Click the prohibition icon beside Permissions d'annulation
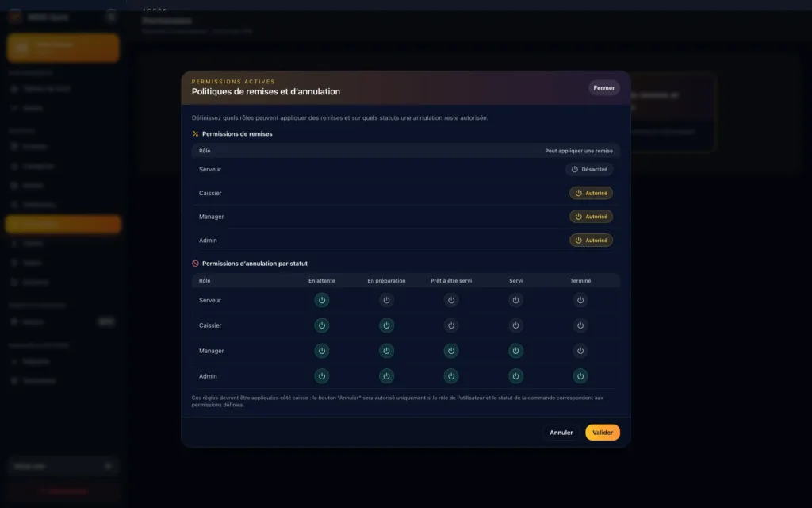The width and height of the screenshot is (812, 508). pos(195,264)
